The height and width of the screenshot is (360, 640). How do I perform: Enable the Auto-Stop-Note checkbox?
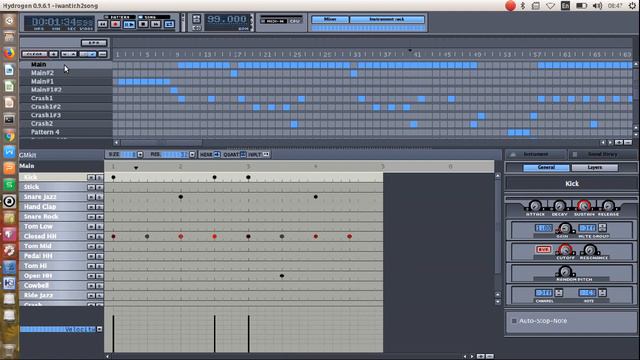514,321
